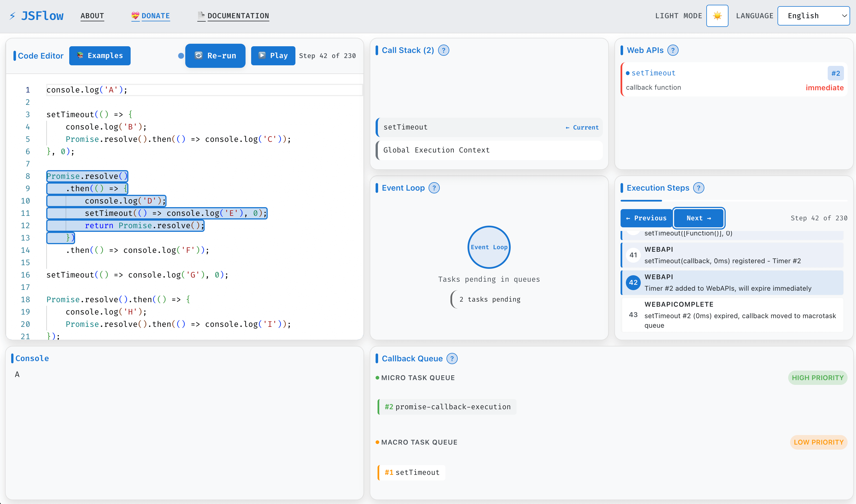Click line number 16 in editor

(26, 275)
